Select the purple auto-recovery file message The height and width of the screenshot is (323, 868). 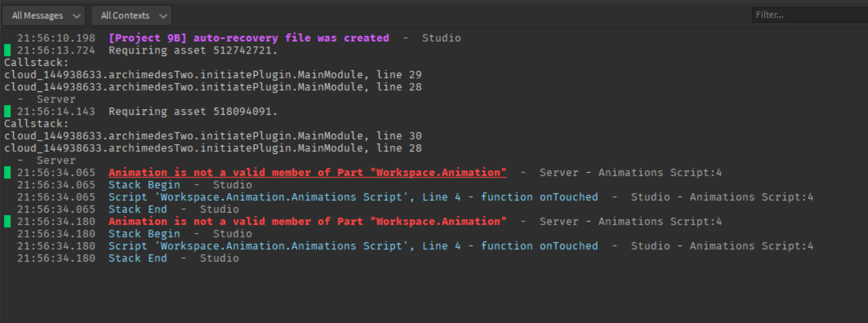coord(249,38)
